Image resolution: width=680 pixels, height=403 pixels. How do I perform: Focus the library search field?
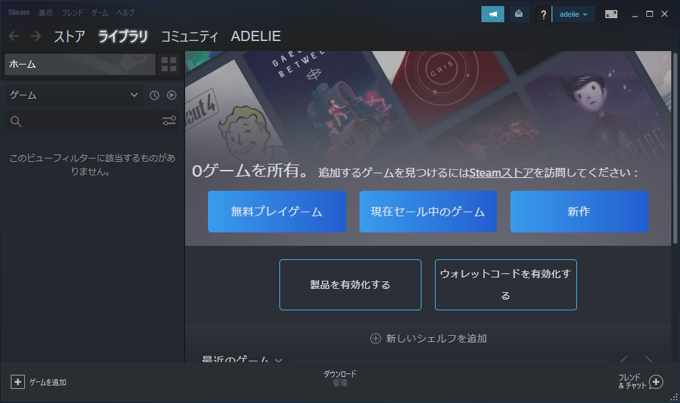tap(92, 121)
